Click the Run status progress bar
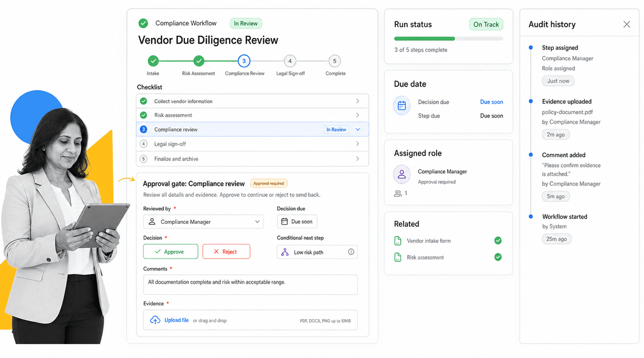 click(x=448, y=39)
